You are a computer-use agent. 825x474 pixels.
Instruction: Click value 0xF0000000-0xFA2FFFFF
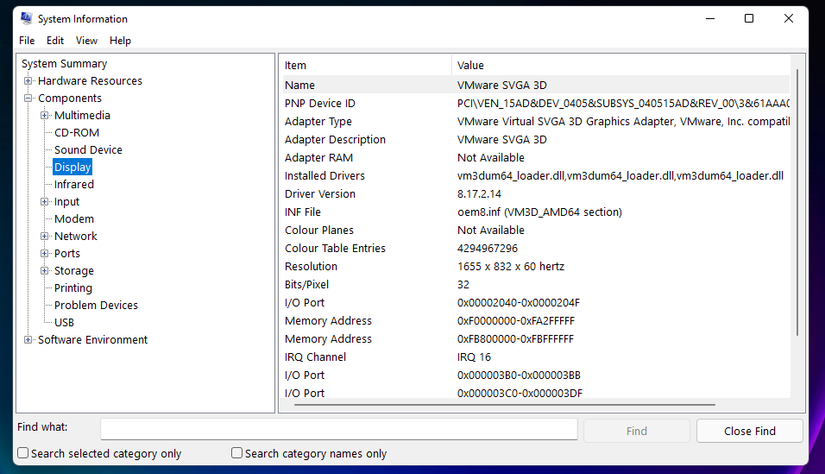(516, 321)
